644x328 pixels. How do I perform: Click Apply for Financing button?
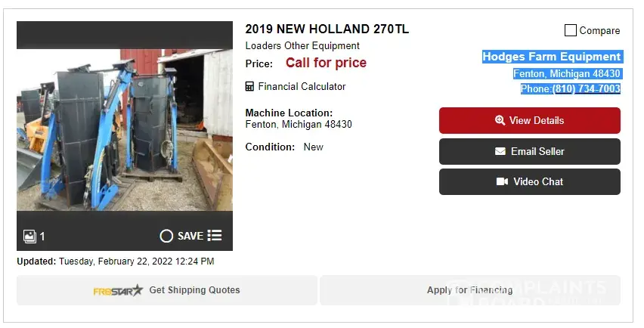pos(469,290)
